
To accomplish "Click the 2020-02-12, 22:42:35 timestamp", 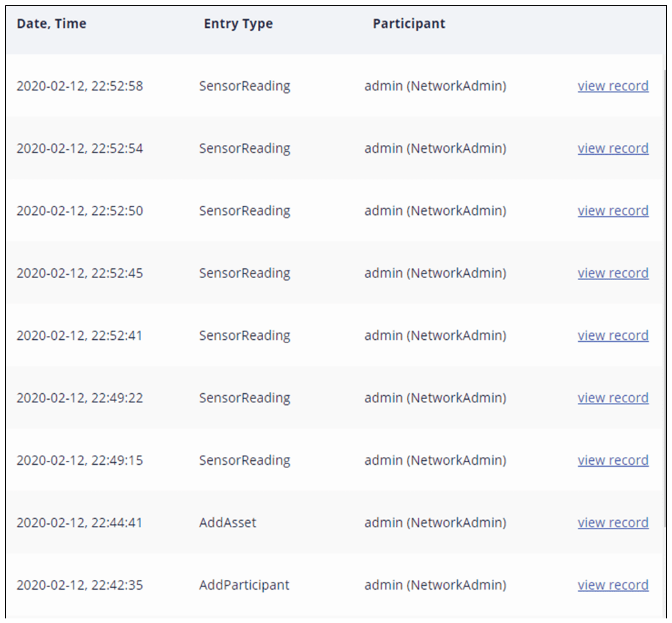I will (80, 585).
